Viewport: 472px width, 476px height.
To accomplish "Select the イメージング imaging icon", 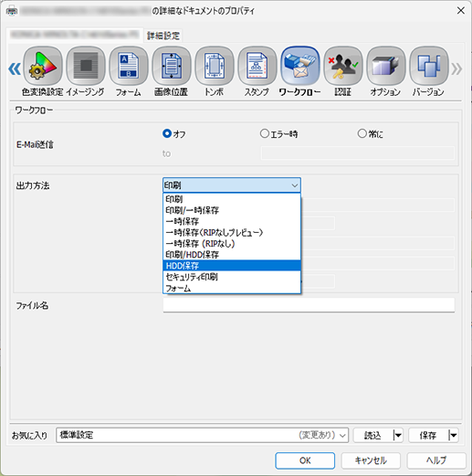I will coord(86,66).
